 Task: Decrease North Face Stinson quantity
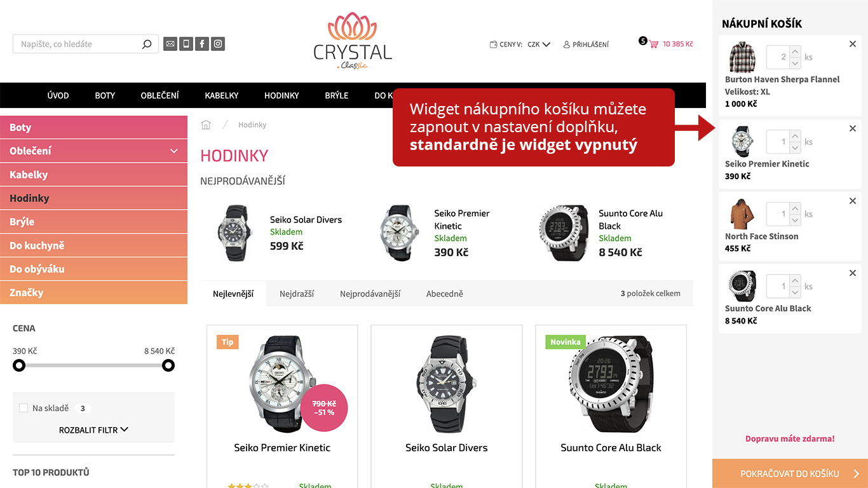tap(795, 220)
